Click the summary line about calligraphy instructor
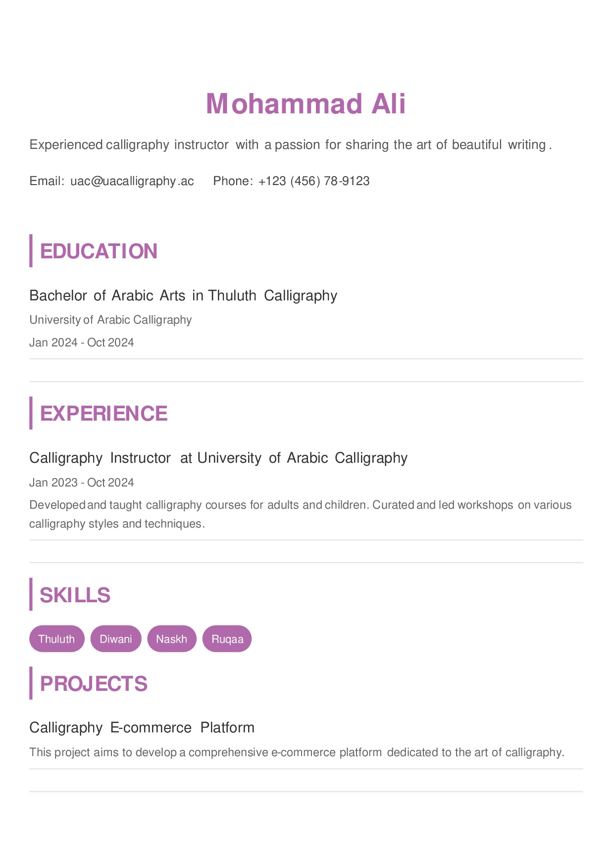Viewport: 614px width, 868px height. (x=291, y=145)
